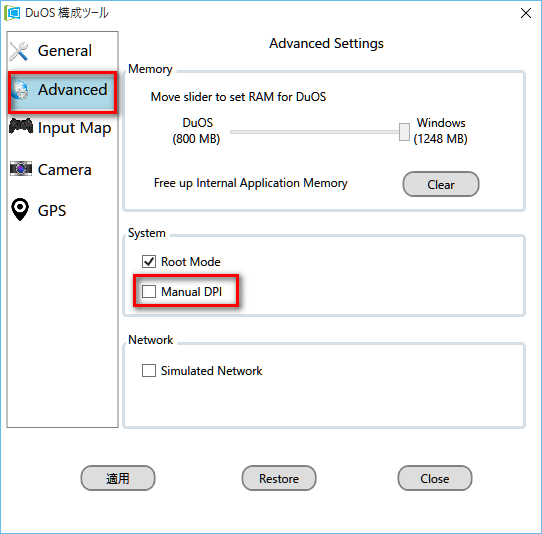This screenshot has height=534, width=542.
Task: Click the Advanced Settings heading
Action: (326, 44)
